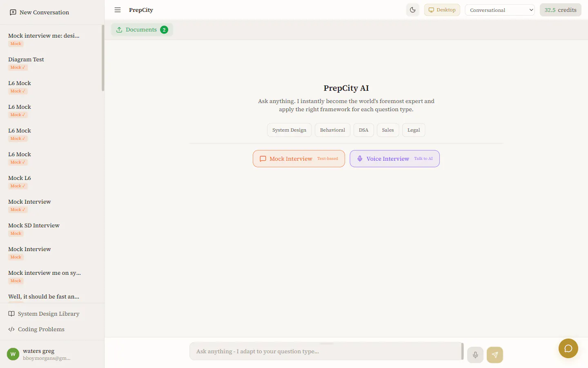
Task: Click the microphone icon in Voice Interview button
Action: pyautogui.click(x=360, y=159)
